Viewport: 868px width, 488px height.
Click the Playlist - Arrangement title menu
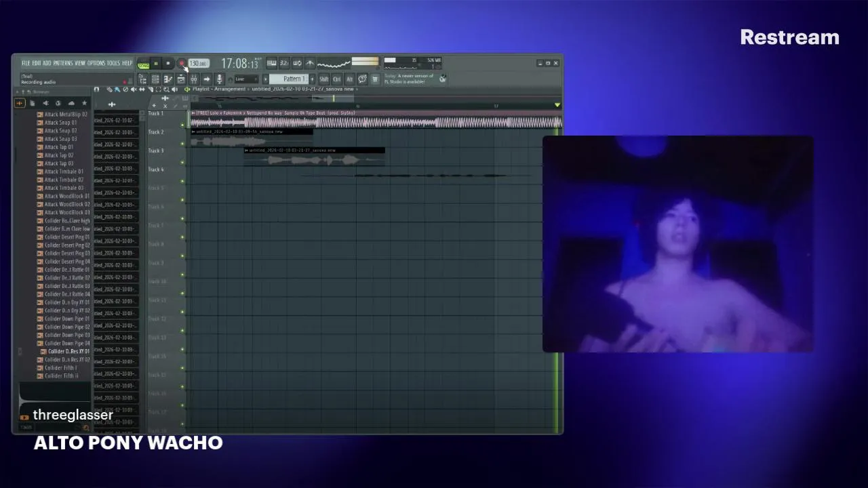(x=219, y=89)
